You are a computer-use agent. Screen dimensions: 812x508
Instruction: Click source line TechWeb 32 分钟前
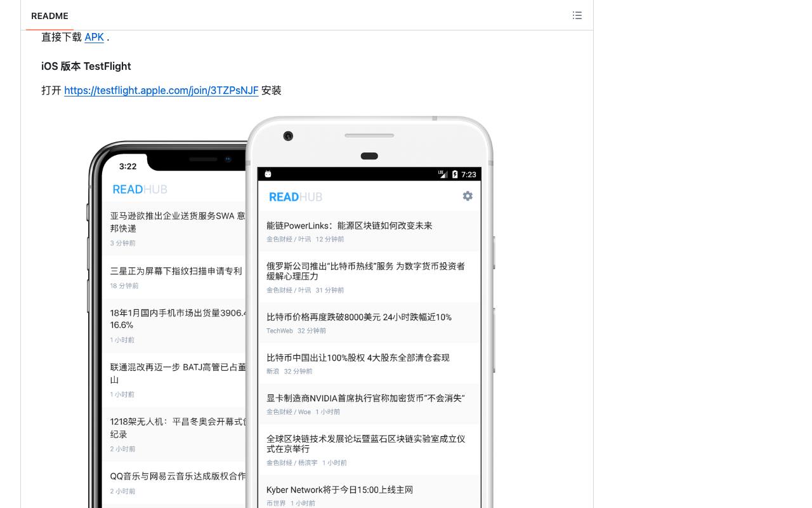296,331
